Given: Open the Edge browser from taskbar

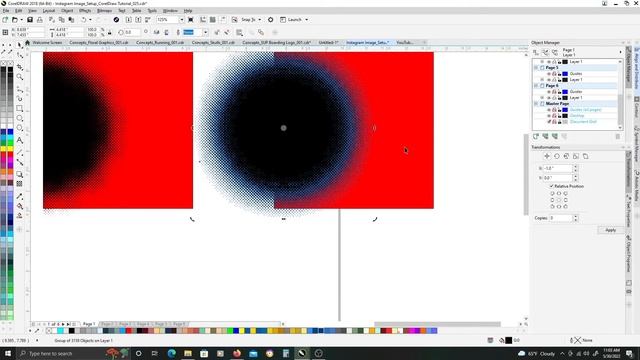Looking at the screenshot, I should tap(171, 353).
